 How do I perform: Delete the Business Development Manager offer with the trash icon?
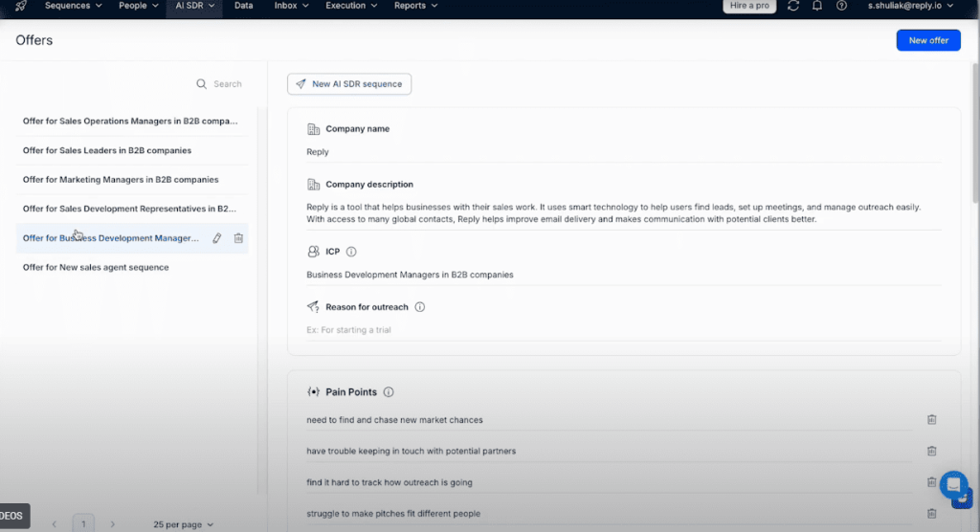(x=238, y=238)
